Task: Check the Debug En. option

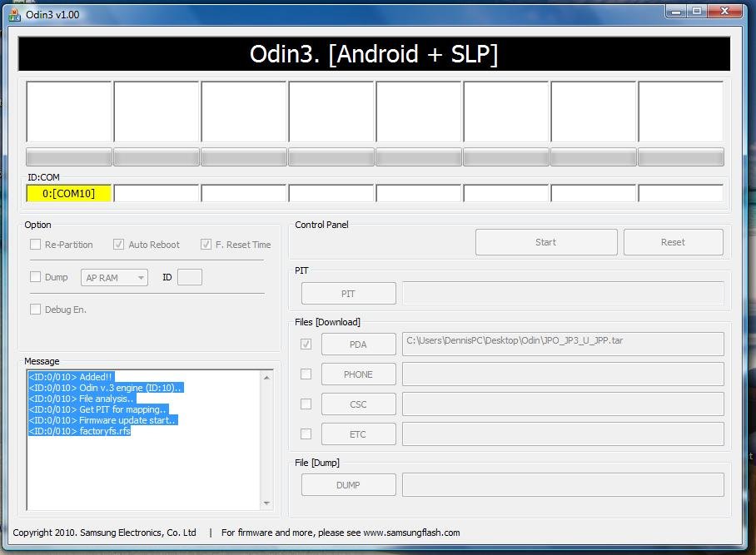Action: 35,309
